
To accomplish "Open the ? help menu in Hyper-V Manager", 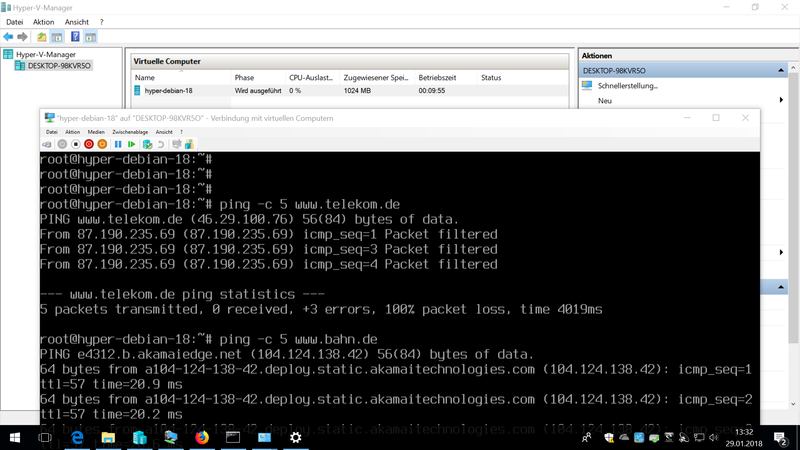I will (102, 22).
